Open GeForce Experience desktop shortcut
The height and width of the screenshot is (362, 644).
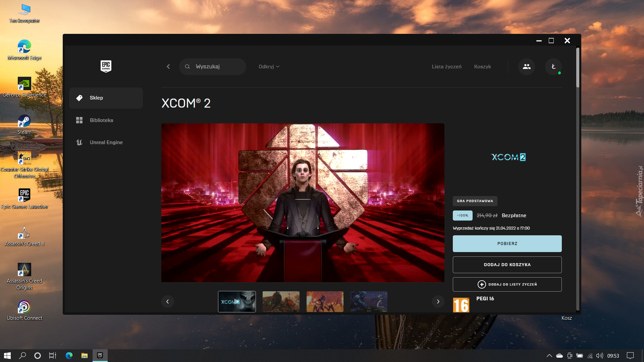coord(24,87)
